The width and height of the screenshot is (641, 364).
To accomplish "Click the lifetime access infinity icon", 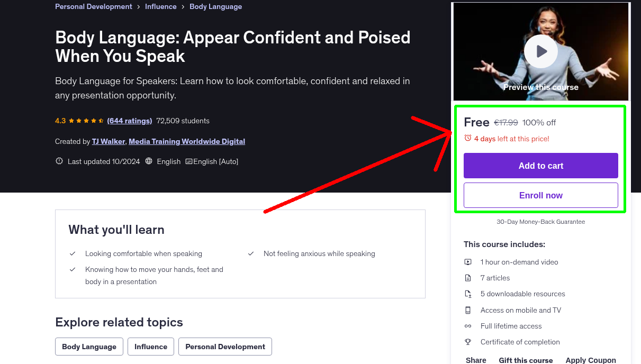I will [468, 326].
